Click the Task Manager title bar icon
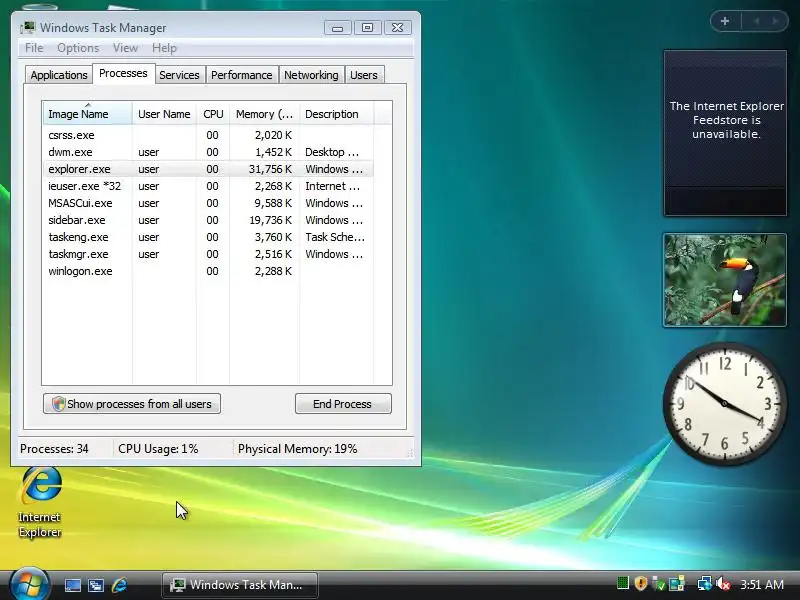Screen dimensions: 800x600 coord(28,28)
